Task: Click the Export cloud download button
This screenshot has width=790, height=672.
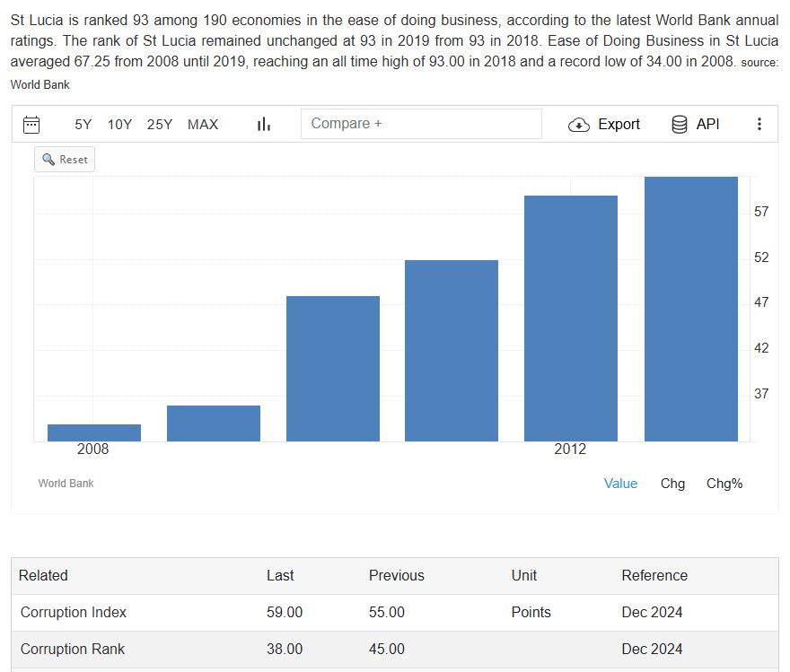Action: pos(604,124)
